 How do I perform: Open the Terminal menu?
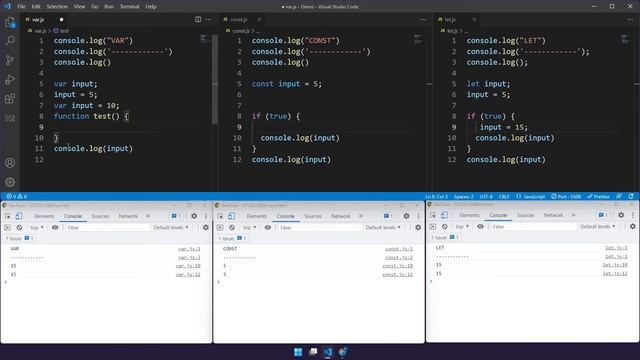point(129,7)
